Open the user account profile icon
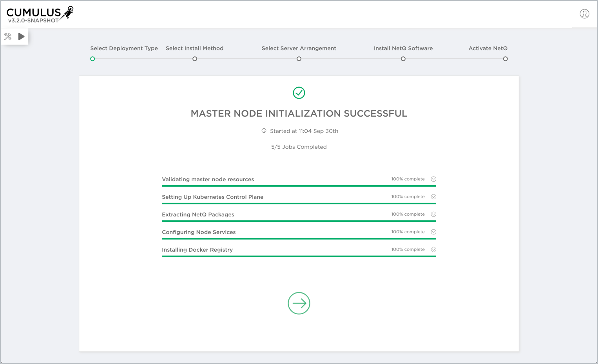This screenshot has width=598, height=364. tap(584, 14)
